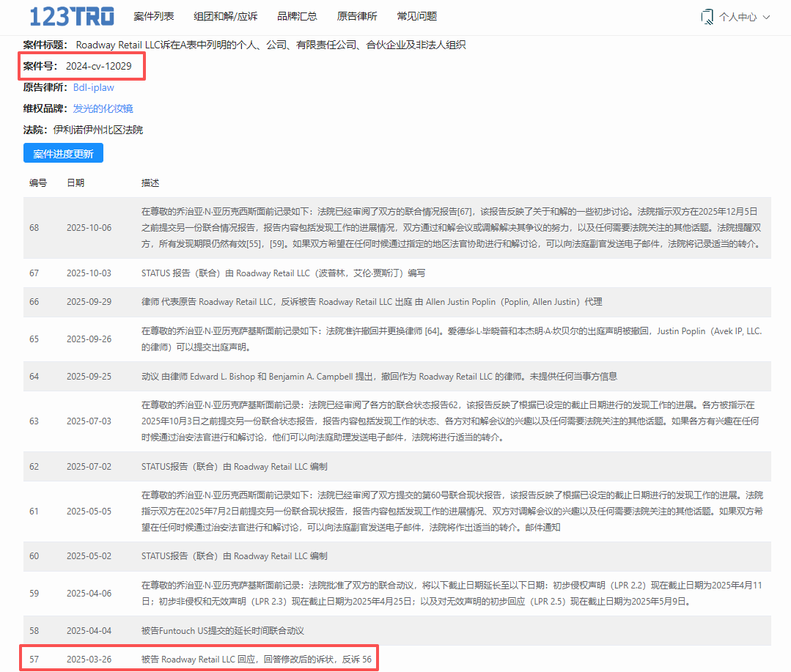Select docket entry 64 motion by Edward L. Bishop
This screenshot has height=672, width=791.
[378, 376]
